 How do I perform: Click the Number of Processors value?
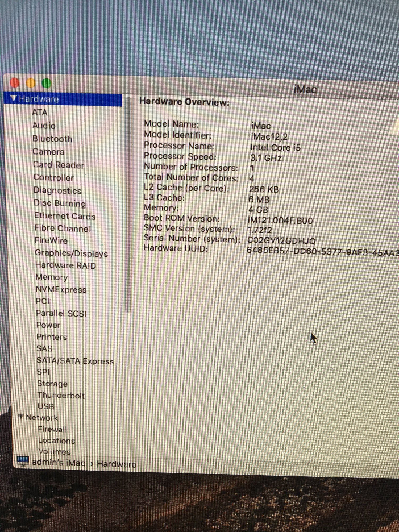(x=252, y=168)
